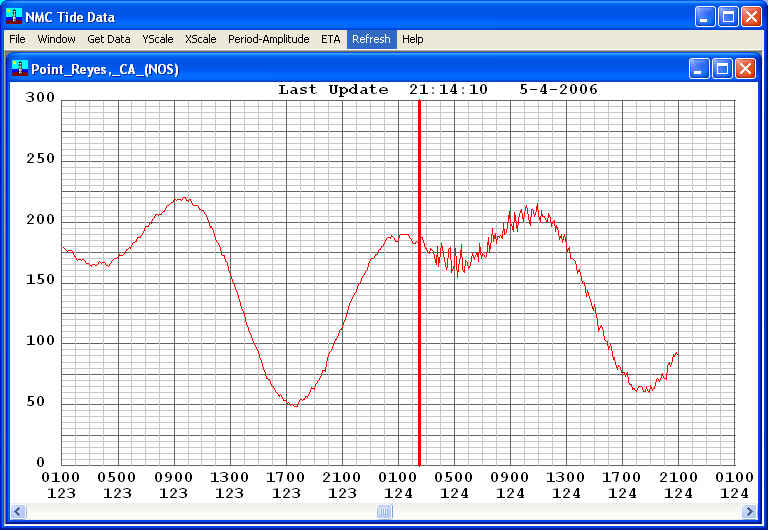The height and width of the screenshot is (530, 768).
Task: Open the XScale menu
Action: 200,39
